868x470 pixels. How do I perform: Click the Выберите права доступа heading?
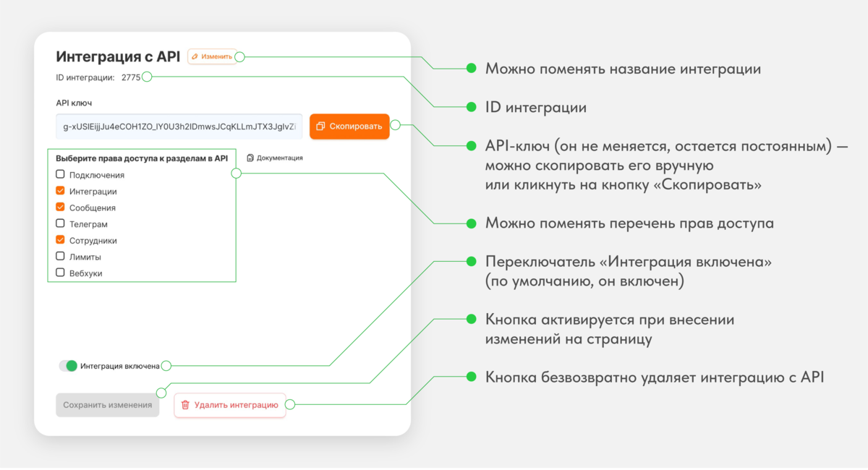[x=142, y=158]
